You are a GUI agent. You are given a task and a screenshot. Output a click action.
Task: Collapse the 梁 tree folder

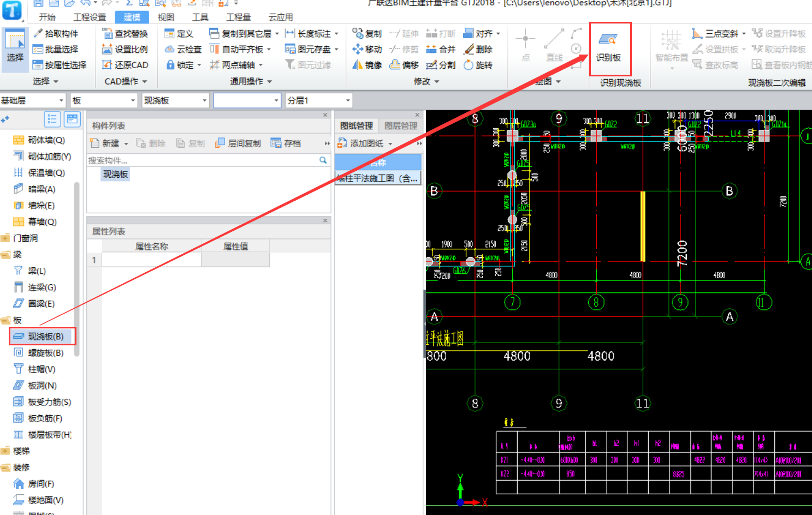(5, 255)
